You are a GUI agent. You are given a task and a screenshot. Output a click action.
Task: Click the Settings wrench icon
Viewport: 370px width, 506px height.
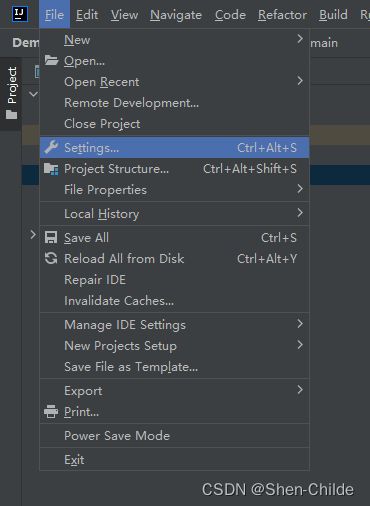[51, 147]
